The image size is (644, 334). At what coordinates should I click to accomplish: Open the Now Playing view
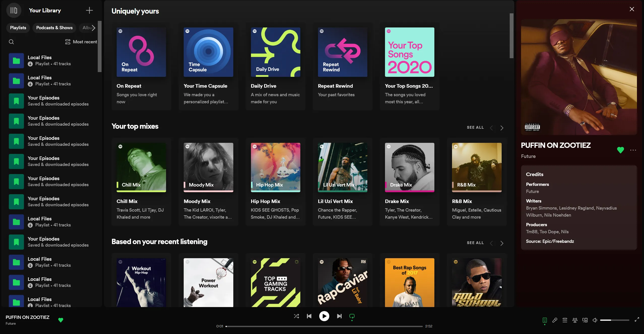pos(545,320)
